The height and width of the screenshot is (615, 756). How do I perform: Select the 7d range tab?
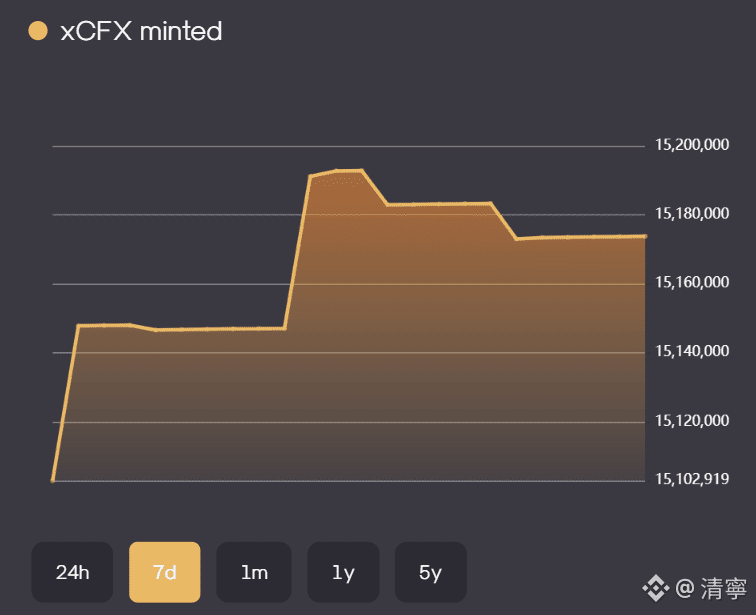coord(164,572)
